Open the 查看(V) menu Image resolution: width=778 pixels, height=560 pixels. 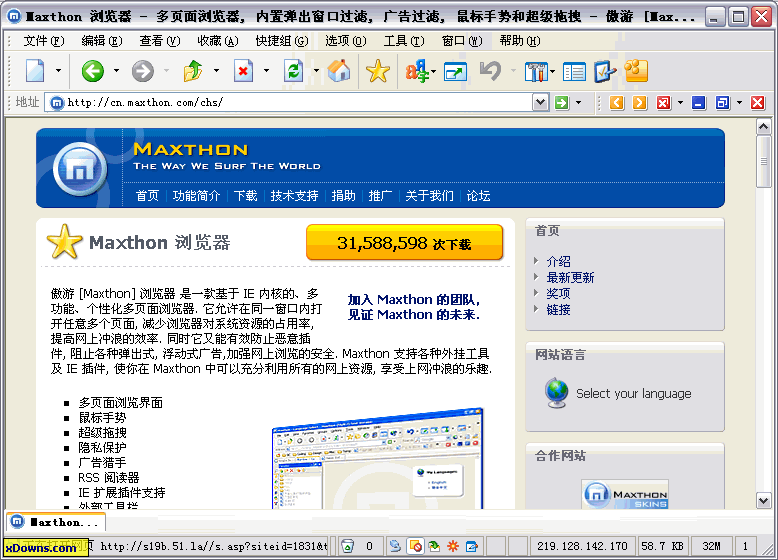click(x=160, y=41)
